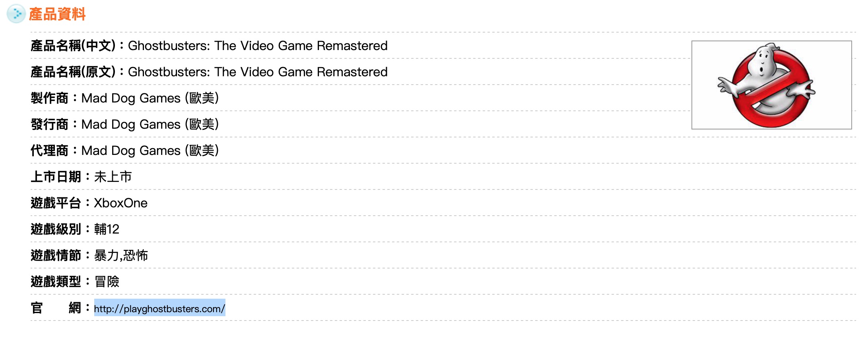Open the Ghostbusters logo thumbnail image
Image resolution: width=868 pixels, height=340 pixels.
click(771, 85)
